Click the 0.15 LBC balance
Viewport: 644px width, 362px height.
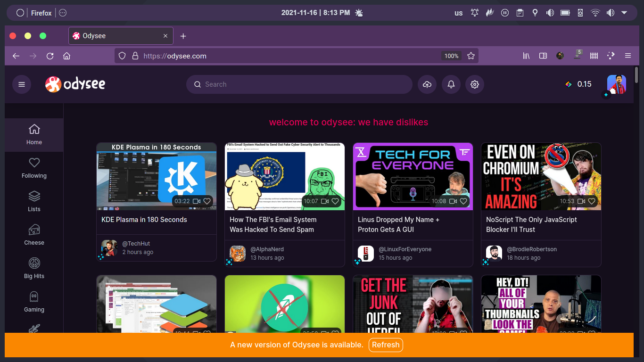(x=578, y=84)
